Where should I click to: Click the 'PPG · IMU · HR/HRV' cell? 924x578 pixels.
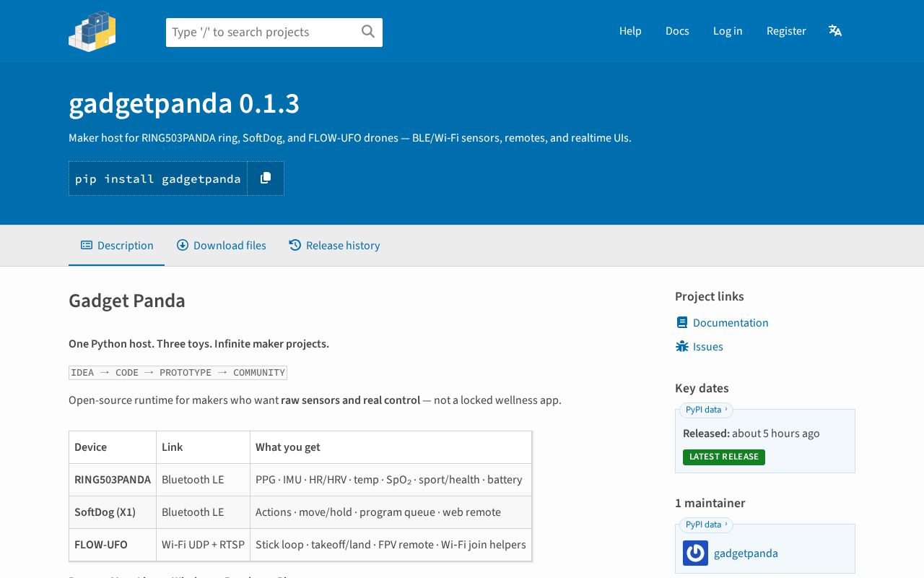pos(391,479)
